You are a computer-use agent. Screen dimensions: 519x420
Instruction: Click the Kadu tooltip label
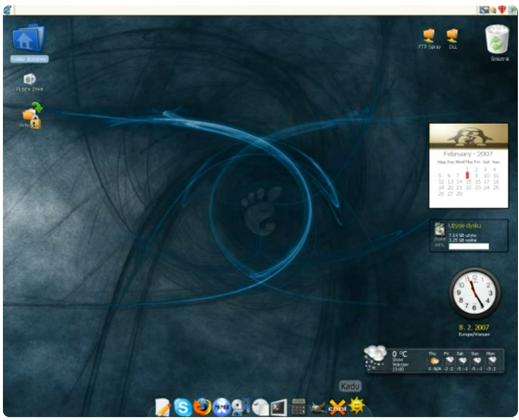click(x=350, y=386)
